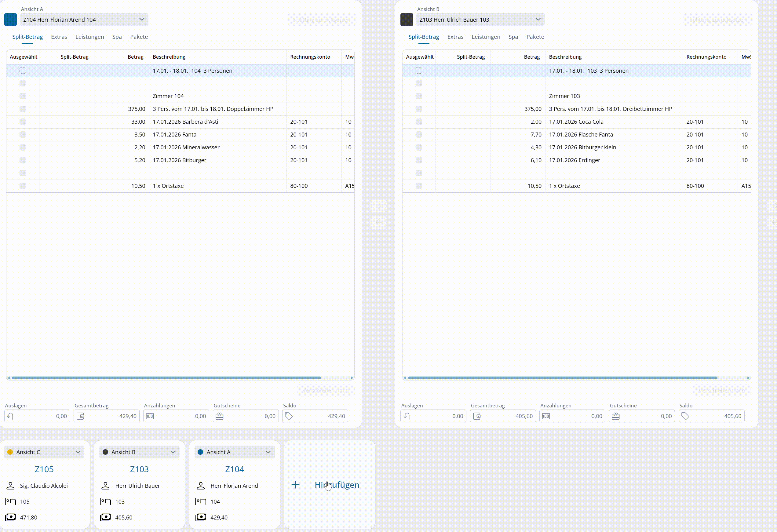
Task: Click the Auslagen return arrow icon in Ansicht A
Action: tap(11, 416)
